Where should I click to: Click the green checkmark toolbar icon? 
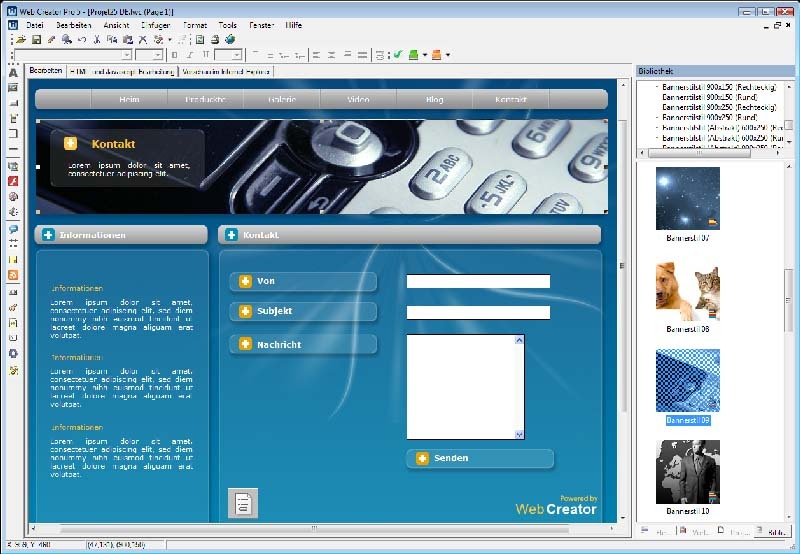pyautogui.click(x=398, y=55)
